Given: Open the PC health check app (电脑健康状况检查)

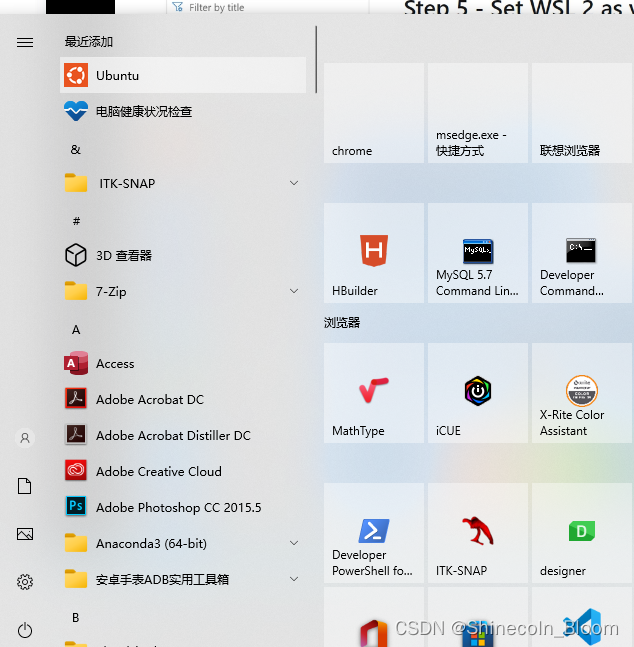Looking at the screenshot, I should point(183,111).
